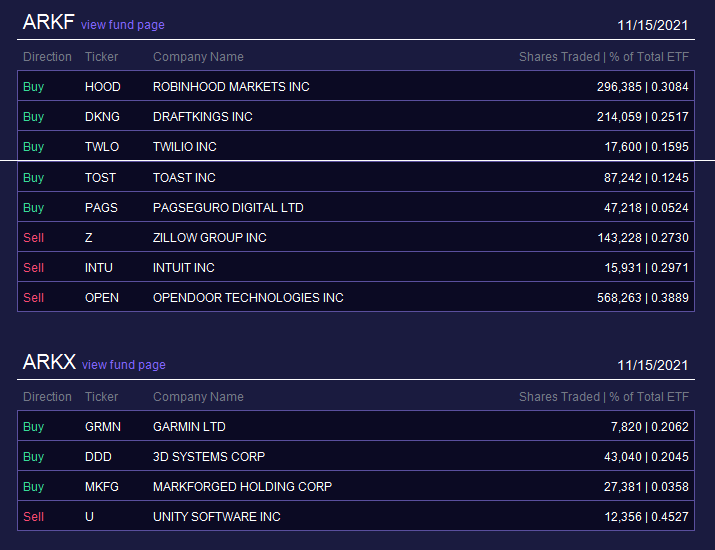Click the ARKX Company Name column header
This screenshot has width=715, height=550.
click(198, 397)
